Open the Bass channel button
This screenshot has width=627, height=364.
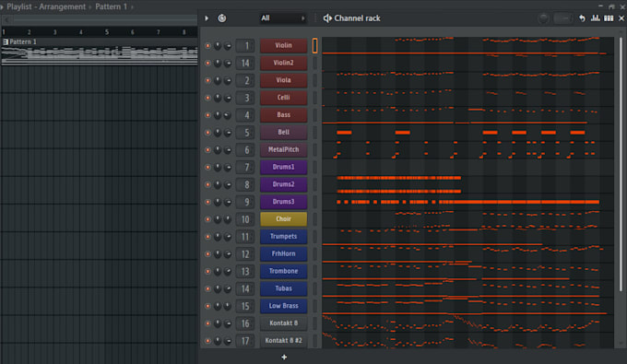[x=283, y=115]
